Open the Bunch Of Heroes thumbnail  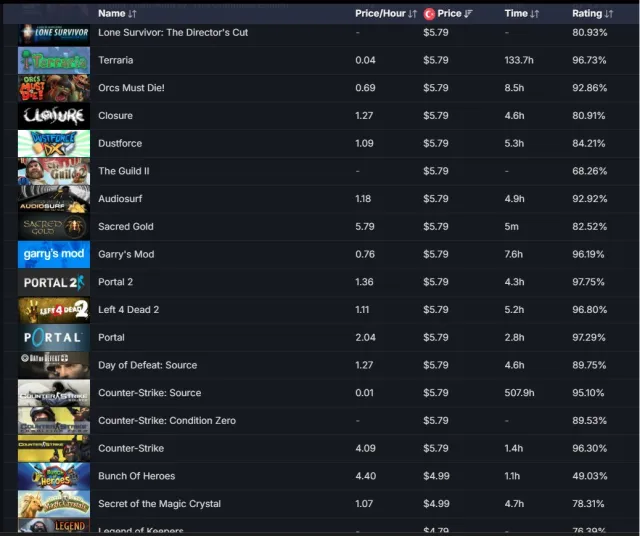click(x=54, y=476)
